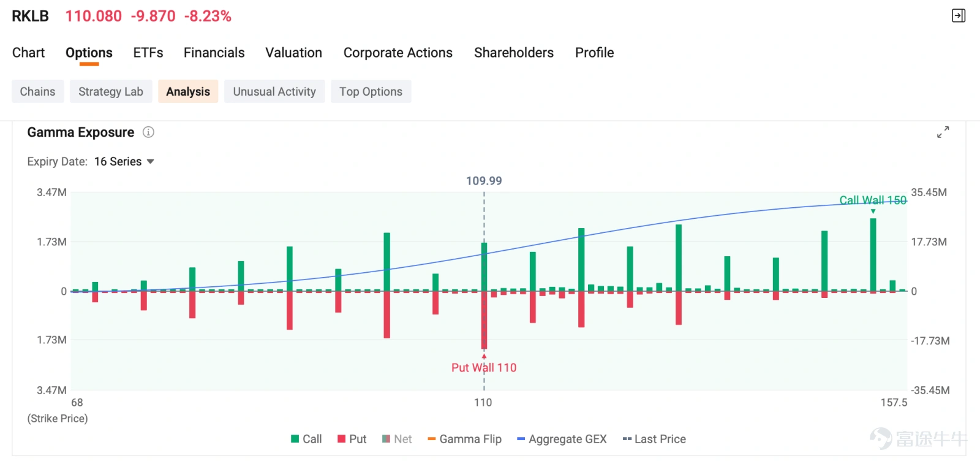
Task: Click the Call Wall 150 marker triangle
Action: click(x=873, y=211)
